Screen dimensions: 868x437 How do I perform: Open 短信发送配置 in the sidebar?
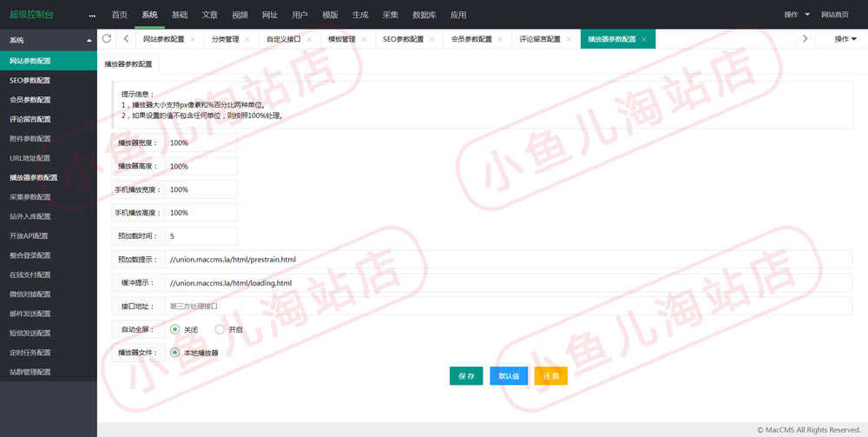click(48, 333)
